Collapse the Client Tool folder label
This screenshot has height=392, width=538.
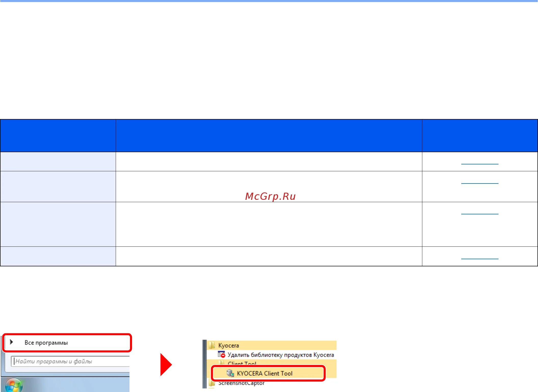[242, 363]
